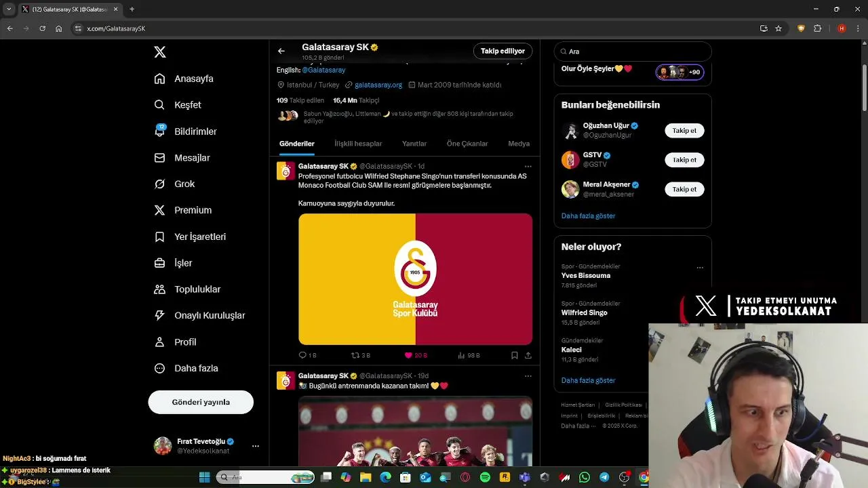The image size is (868, 488).
Task: Share the Singo transfer post
Action: pos(528,355)
